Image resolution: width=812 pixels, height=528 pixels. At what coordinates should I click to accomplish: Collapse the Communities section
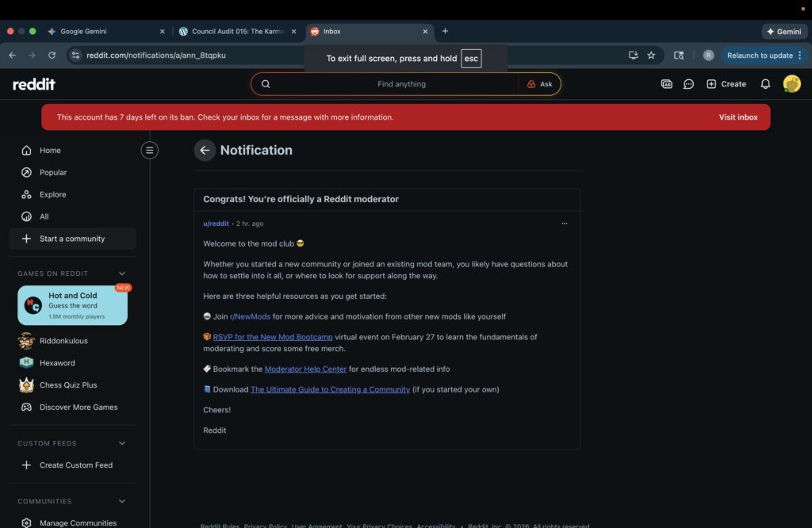(x=122, y=501)
